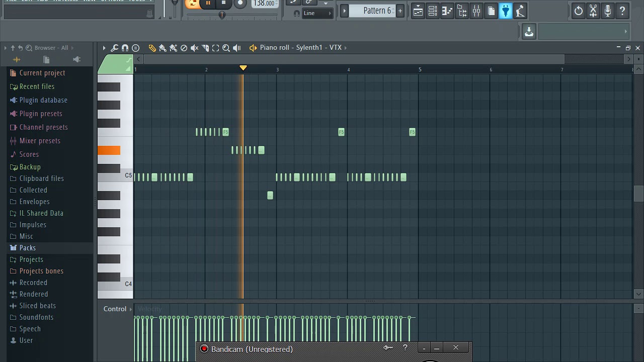Pause playback with the pause button
The height and width of the screenshot is (362, 644).
[208, 3]
